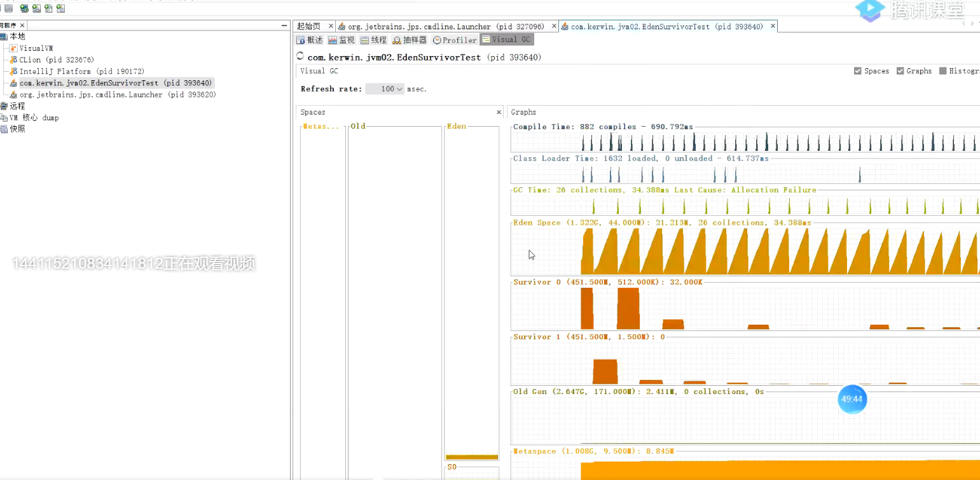Image resolution: width=980 pixels, height=480 pixels.
Task: Click the blue 49:44 timer bubble
Action: point(852,399)
